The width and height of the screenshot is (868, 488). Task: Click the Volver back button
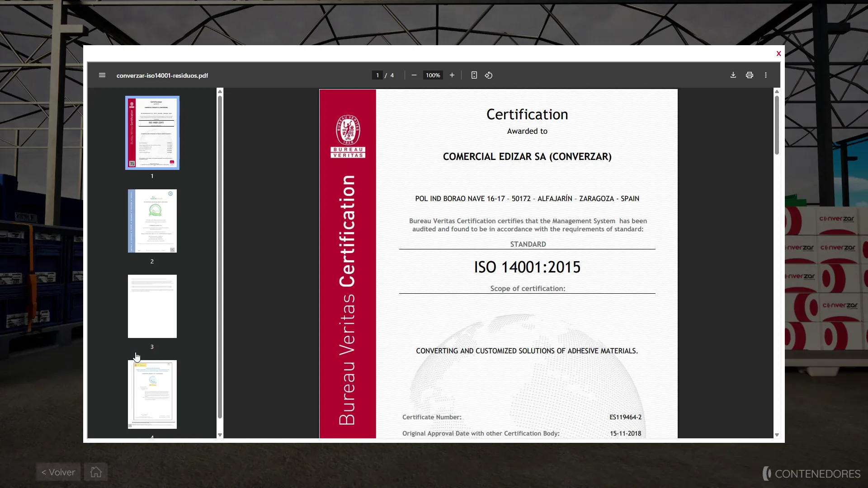click(x=58, y=472)
